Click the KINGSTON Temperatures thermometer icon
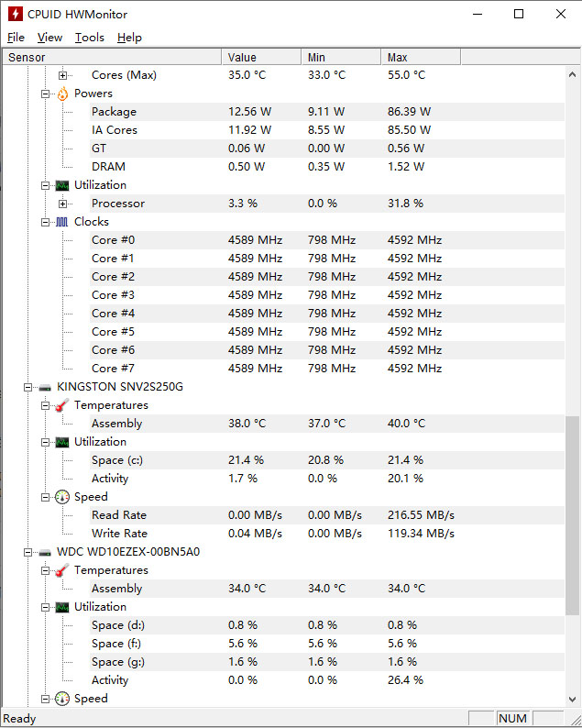This screenshot has height=728, width=582. pos(62,405)
